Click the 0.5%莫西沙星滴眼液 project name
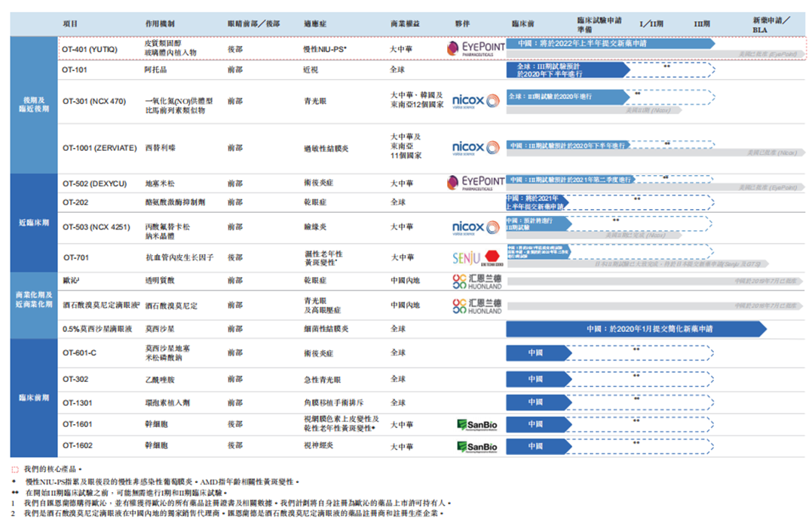812x529 pixels. click(x=97, y=329)
